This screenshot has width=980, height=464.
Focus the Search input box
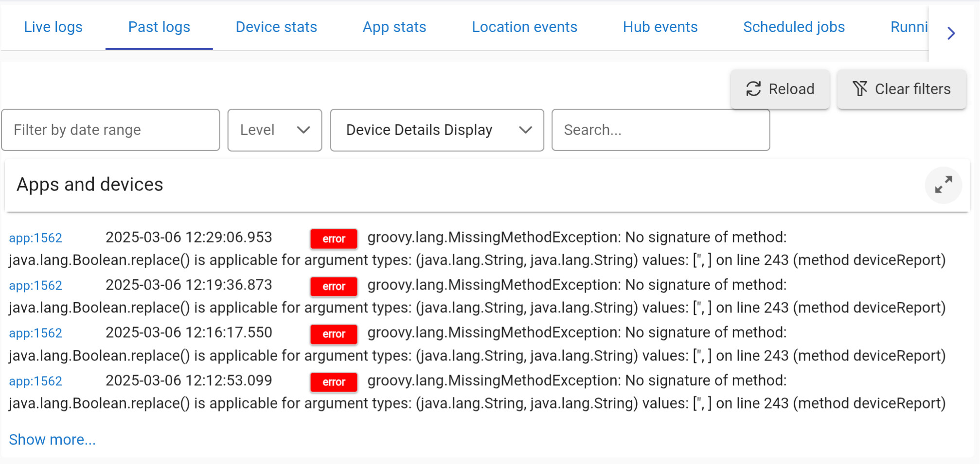point(660,130)
